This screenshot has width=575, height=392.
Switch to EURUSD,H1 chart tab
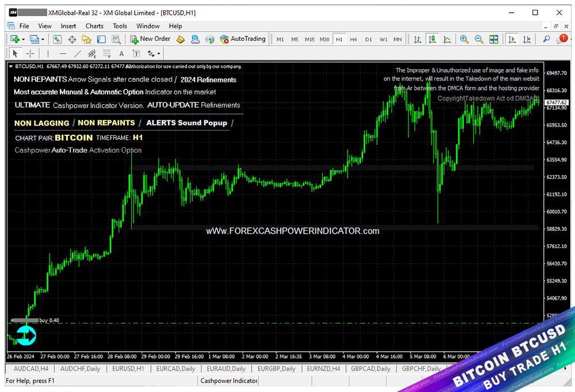128,368
